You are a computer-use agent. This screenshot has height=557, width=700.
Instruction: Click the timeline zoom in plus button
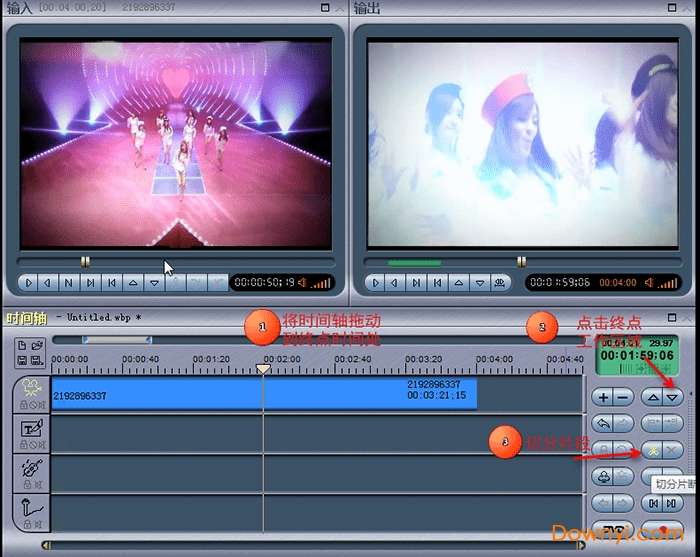point(603,396)
